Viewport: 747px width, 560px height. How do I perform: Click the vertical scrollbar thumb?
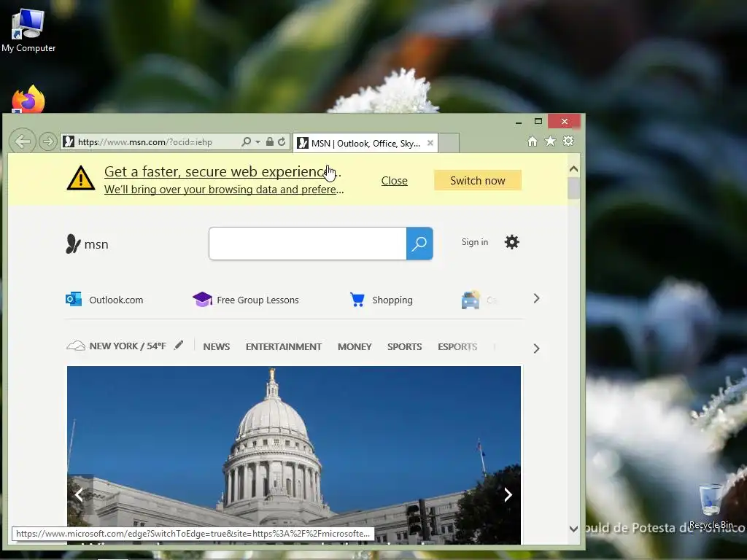573,188
